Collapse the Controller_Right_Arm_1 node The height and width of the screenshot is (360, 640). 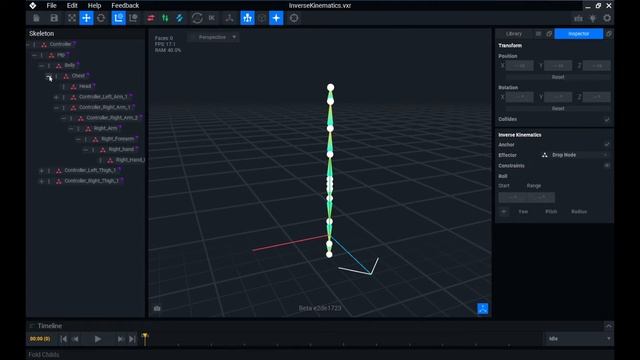click(x=56, y=108)
